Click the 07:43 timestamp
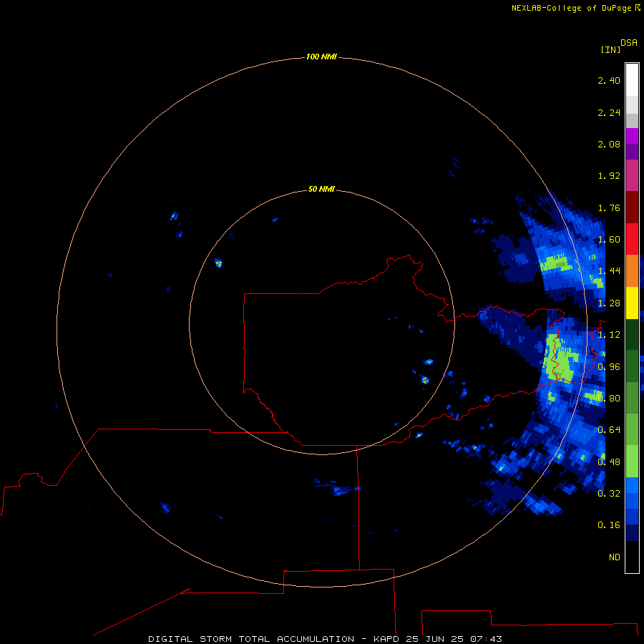This screenshot has height=644, width=644. point(487,639)
